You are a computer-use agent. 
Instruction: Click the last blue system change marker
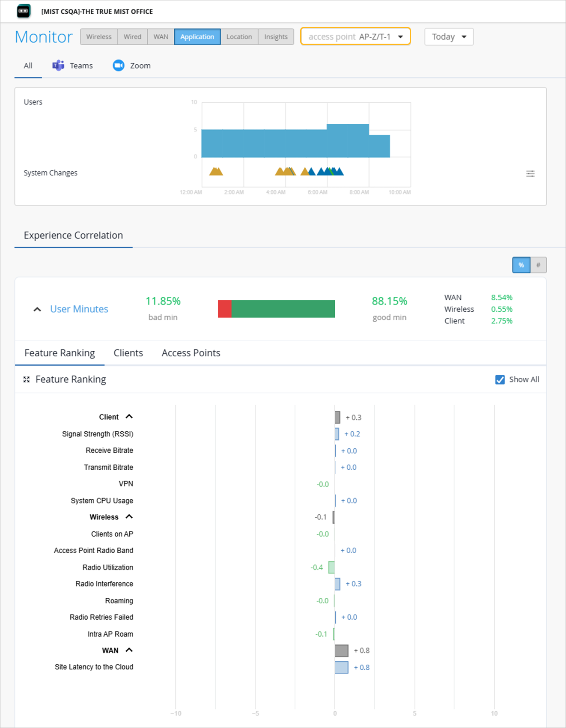339,172
